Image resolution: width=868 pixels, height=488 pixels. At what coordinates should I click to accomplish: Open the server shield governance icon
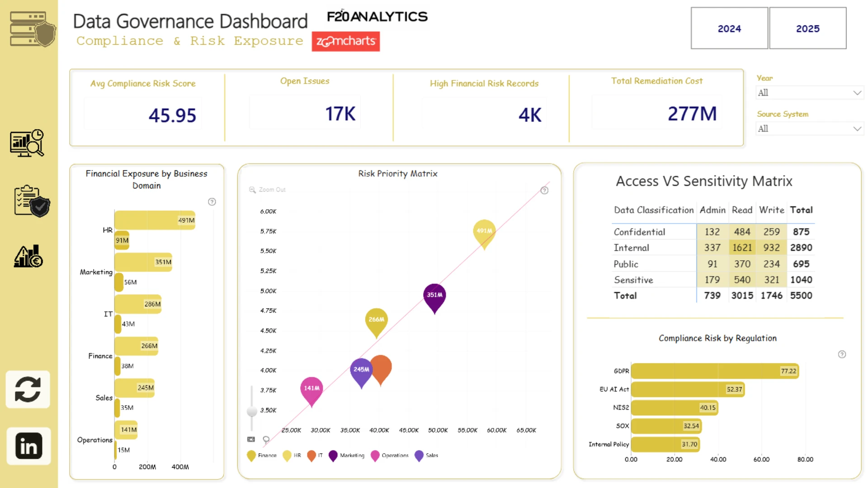coord(32,29)
